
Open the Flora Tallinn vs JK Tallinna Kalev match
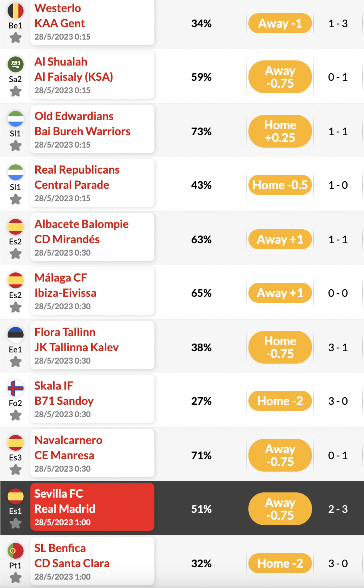92,345
